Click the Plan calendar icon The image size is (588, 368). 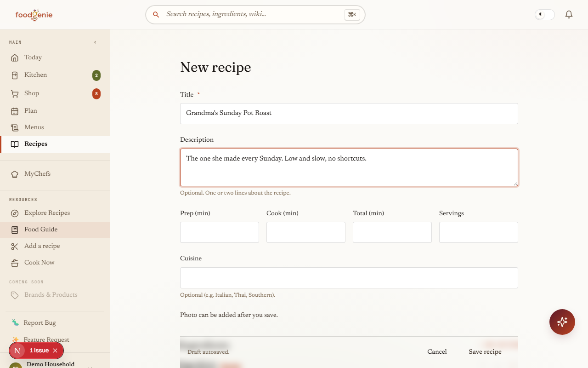coord(15,111)
